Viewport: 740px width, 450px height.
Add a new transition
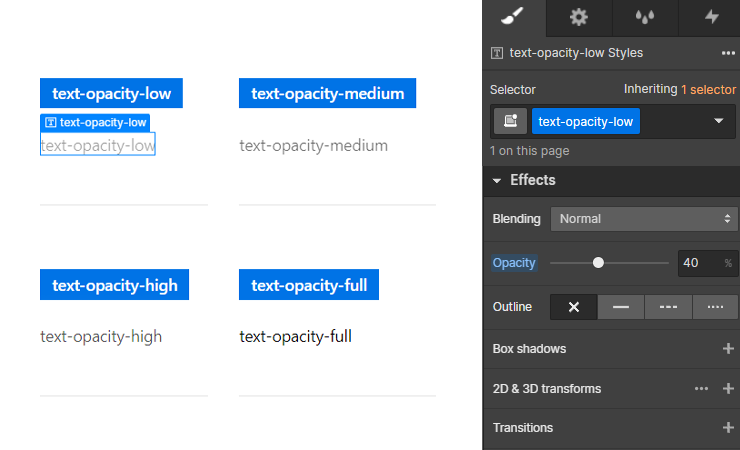pyautogui.click(x=728, y=428)
